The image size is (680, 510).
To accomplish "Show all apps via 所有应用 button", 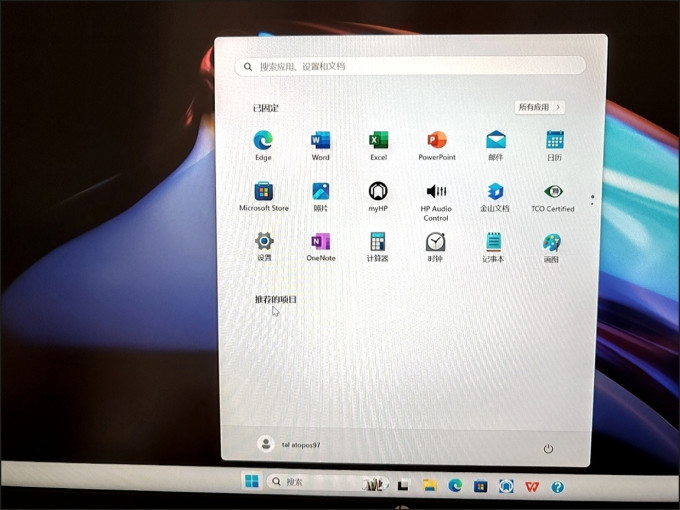I will click(539, 107).
